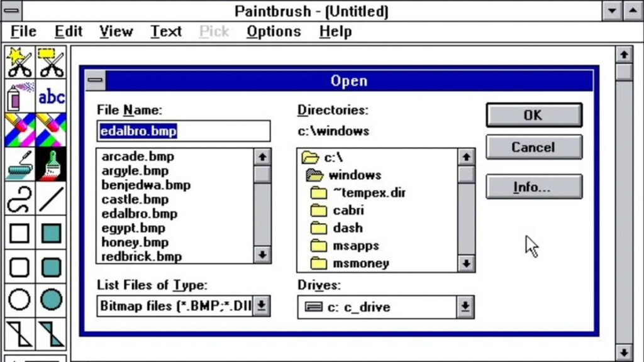Expand the Drives dropdown arrow
This screenshot has height=362, width=644.
click(465, 307)
